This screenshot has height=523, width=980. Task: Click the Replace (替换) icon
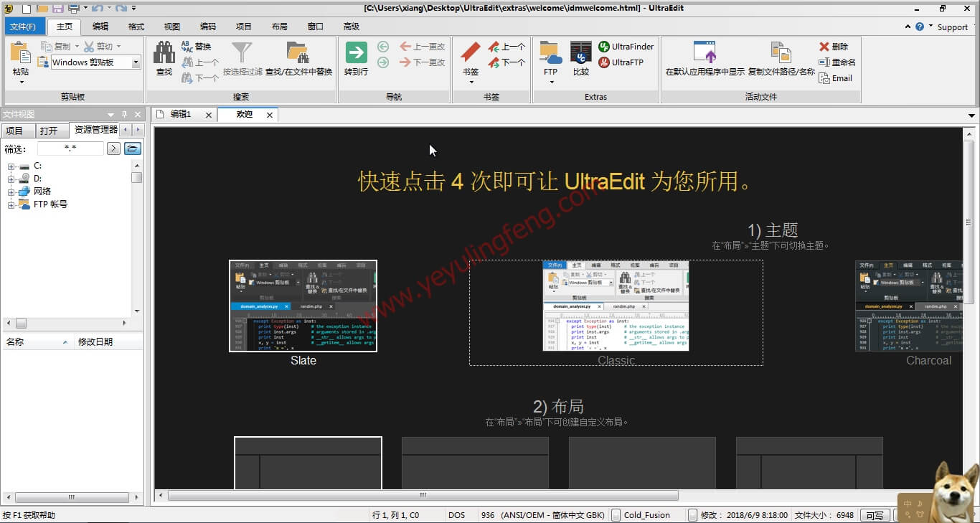(187, 47)
